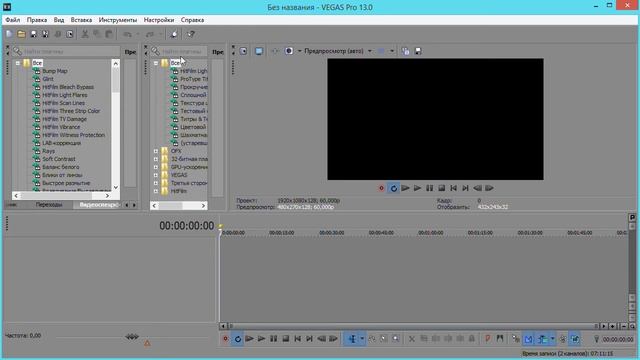Expand the HitFilm folder in the generators tree
This screenshot has width=640, height=360.
pos(156,191)
